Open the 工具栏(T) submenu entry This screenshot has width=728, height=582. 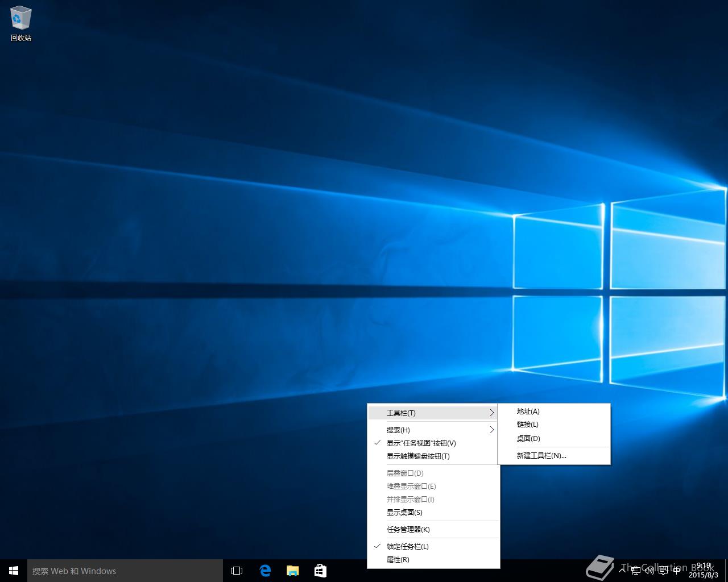(x=433, y=413)
